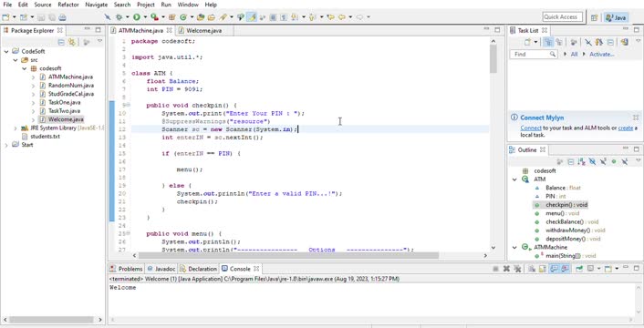Click the New file toolbar icon
Screen dimensions: 644x328
click(5, 17)
